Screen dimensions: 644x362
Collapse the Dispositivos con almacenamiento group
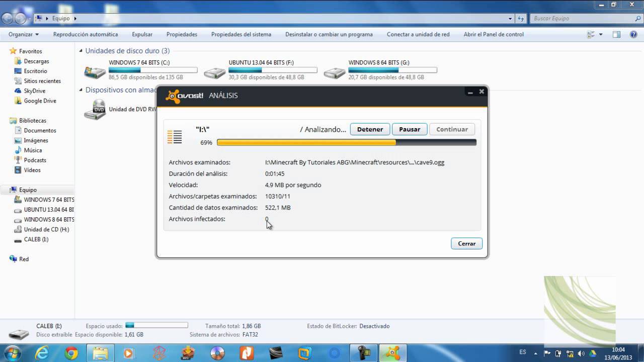[x=81, y=90]
